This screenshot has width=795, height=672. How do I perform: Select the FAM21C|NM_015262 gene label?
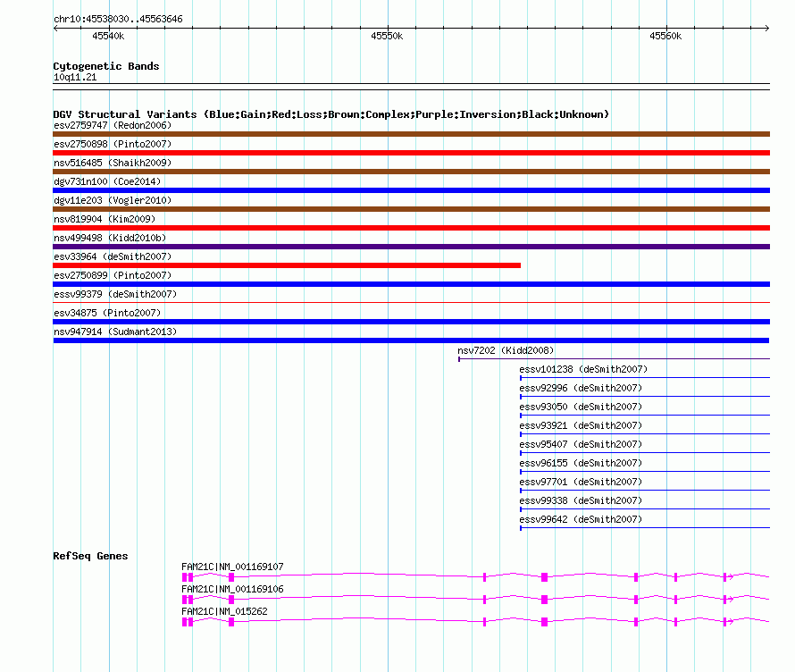pos(224,611)
